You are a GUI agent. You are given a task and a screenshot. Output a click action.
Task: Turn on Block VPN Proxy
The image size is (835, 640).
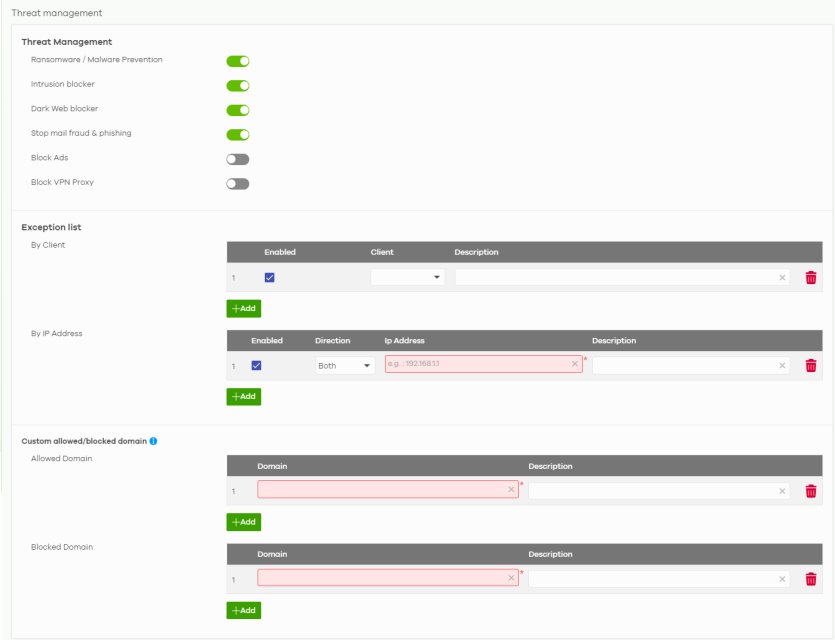coord(237,184)
